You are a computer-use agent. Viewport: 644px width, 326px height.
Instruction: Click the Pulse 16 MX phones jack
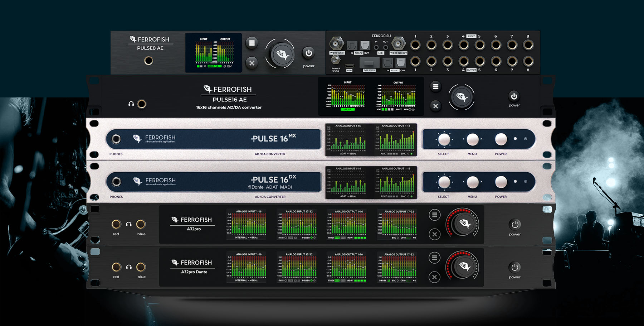[116, 139]
